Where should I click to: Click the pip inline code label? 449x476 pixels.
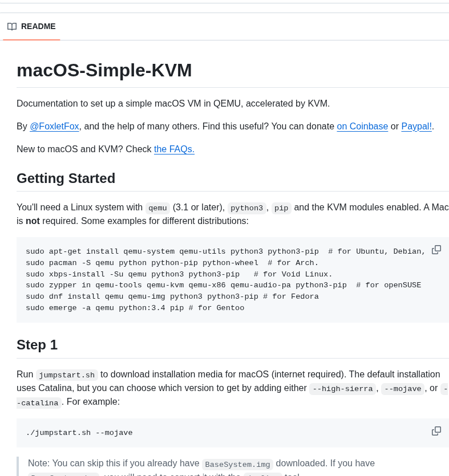tap(281, 208)
